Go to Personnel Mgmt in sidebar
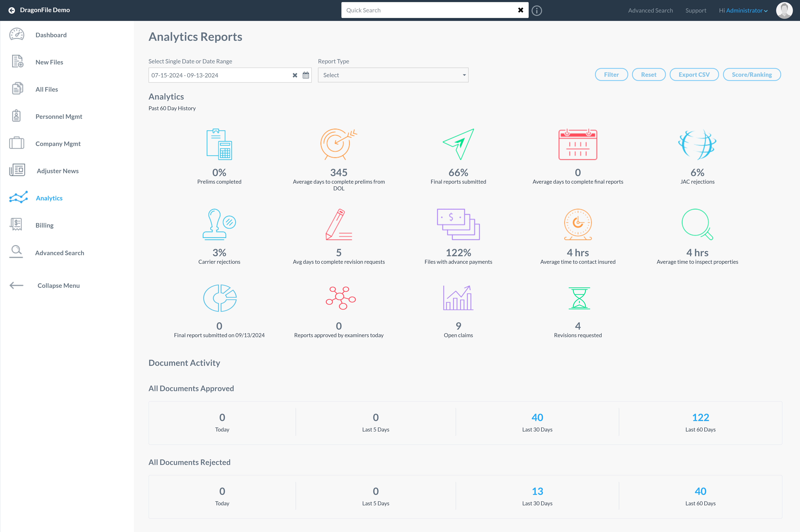 click(x=59, y=116)
